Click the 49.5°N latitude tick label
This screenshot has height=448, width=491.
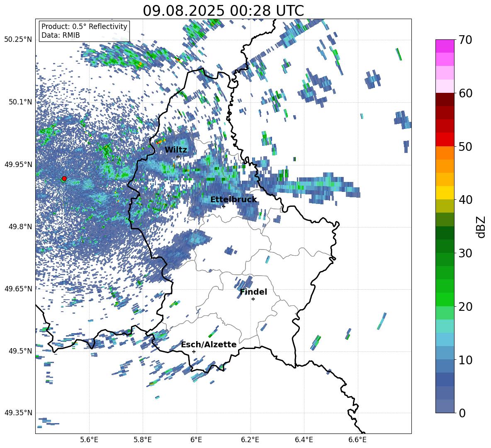20,351
